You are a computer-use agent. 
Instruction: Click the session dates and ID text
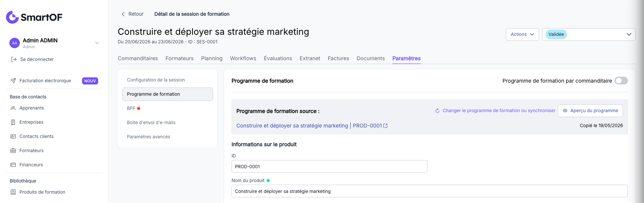[x=167, y=42]
